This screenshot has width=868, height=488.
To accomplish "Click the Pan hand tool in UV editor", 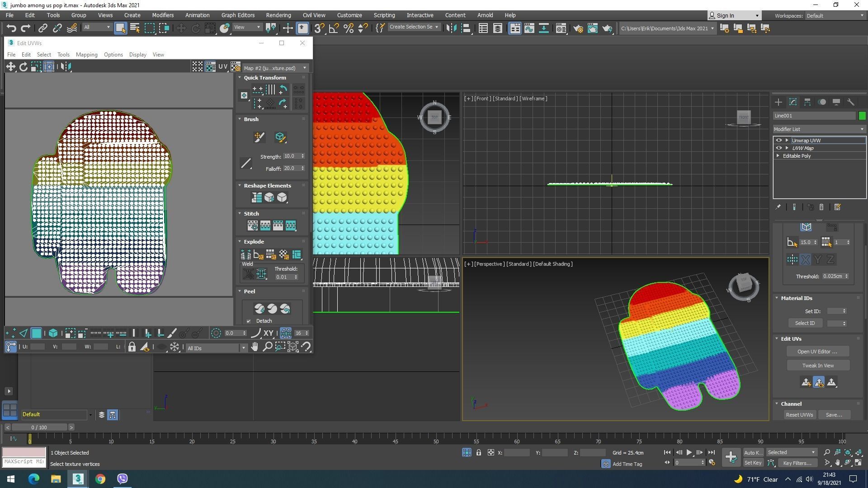I will (x=255, y=347).
